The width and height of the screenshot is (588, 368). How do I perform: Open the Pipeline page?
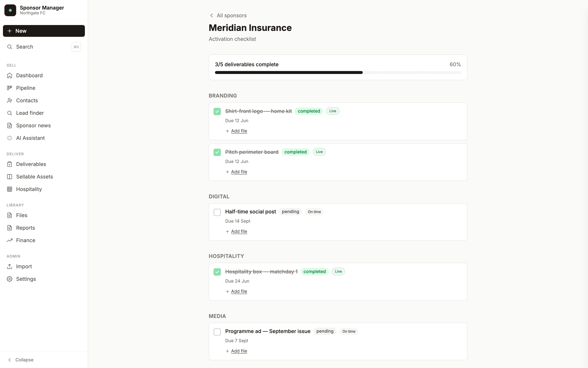pos(44,88)
